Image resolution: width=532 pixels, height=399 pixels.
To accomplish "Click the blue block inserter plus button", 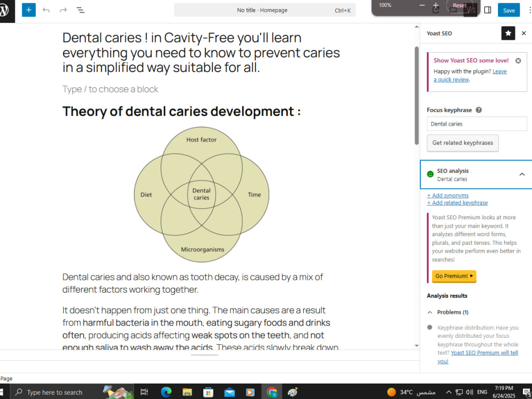I will click(29, 10).
